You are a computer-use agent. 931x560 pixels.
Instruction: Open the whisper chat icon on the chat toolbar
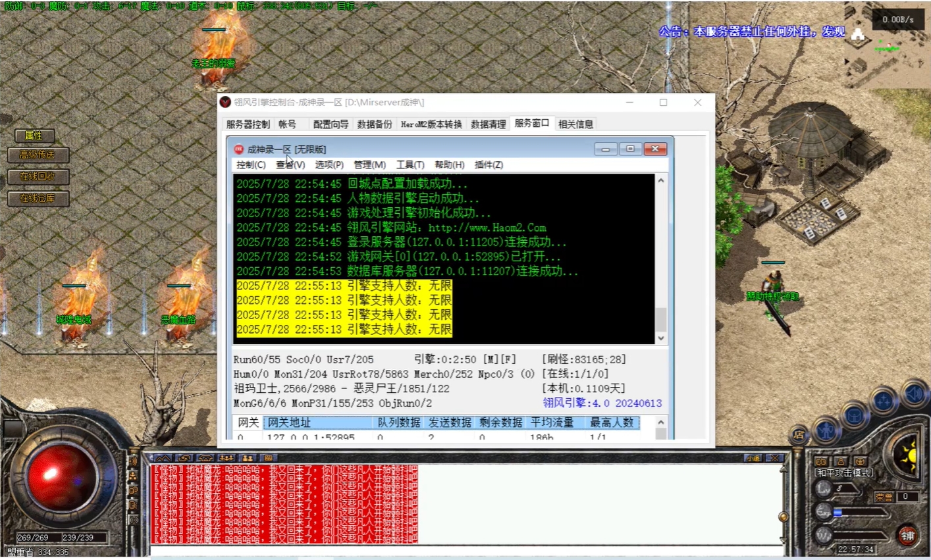[x=184, y=457]
